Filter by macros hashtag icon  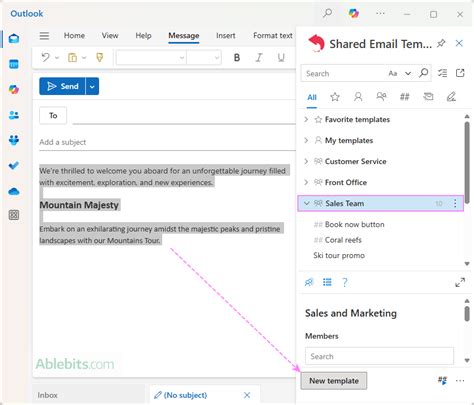coord(404,97)
